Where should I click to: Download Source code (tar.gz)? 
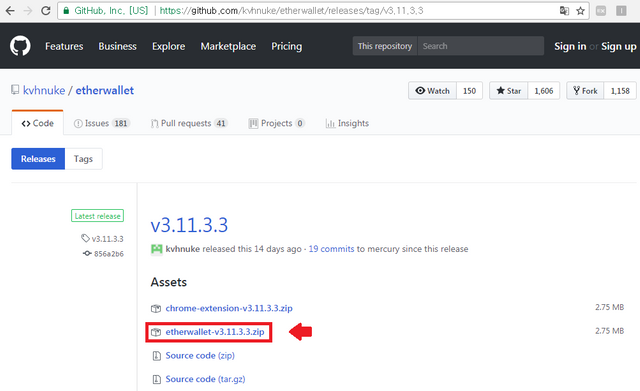pos(205,379)
